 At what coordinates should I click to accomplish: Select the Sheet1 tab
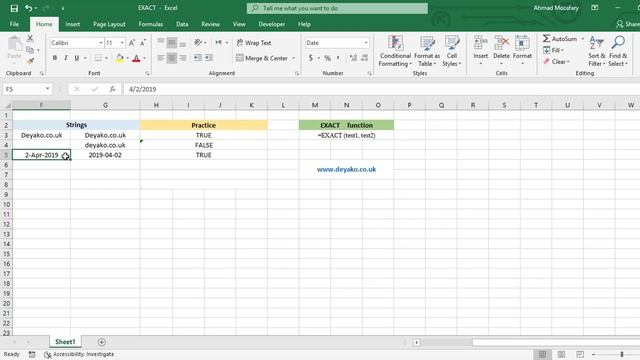point(65,342)
